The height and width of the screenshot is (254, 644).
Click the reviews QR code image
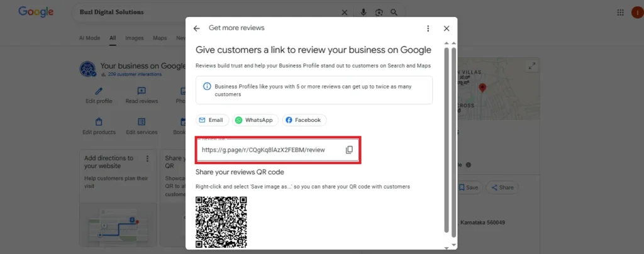(221, 222)
